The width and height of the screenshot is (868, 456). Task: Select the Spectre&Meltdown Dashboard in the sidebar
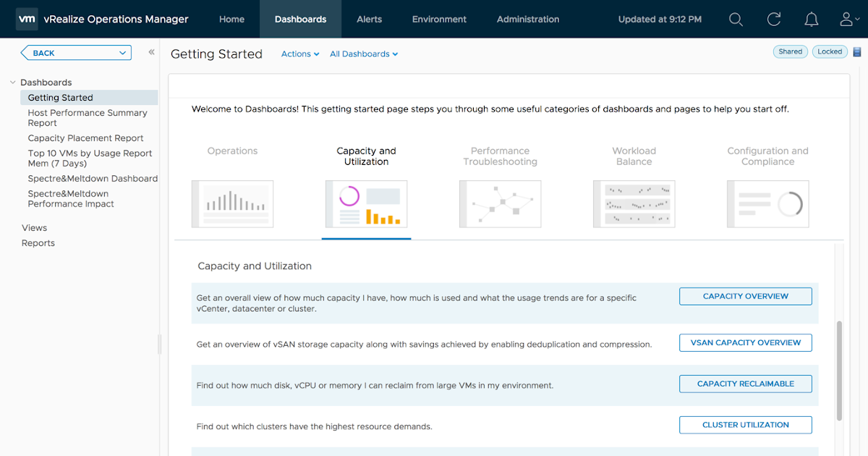coord(93,178)
